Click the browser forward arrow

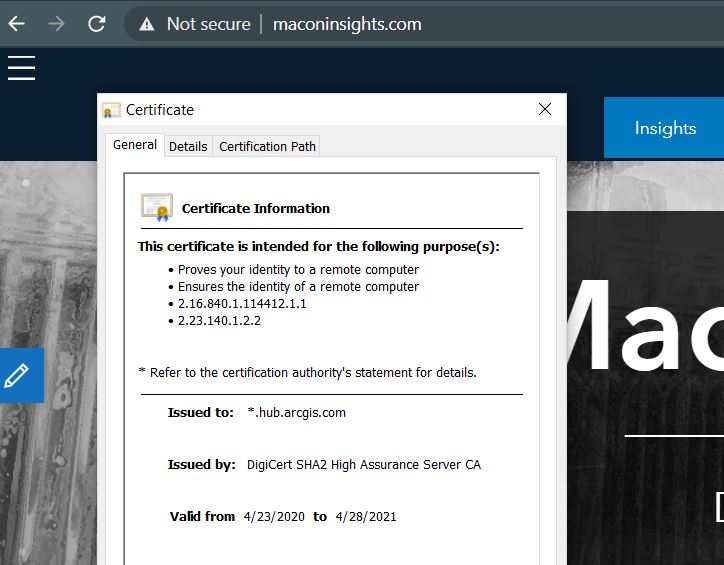click(x=56, y=24)
